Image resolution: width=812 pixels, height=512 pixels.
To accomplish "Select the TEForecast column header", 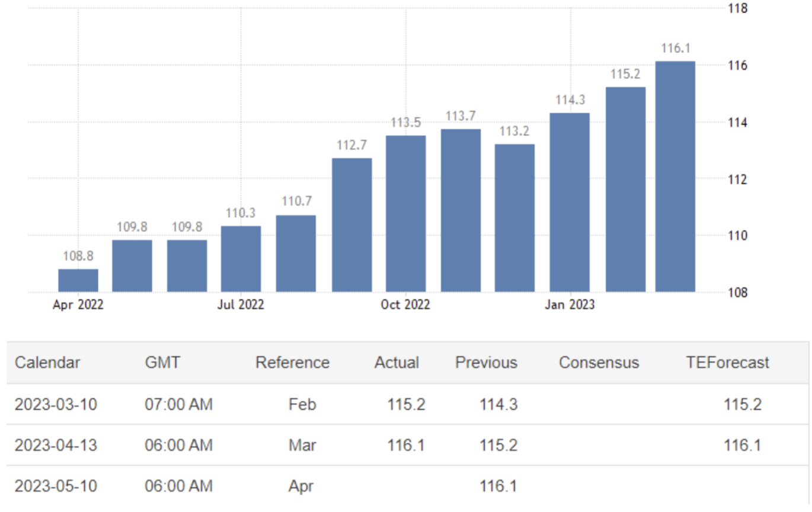I will pyautogui.click(x=727, y=363).
